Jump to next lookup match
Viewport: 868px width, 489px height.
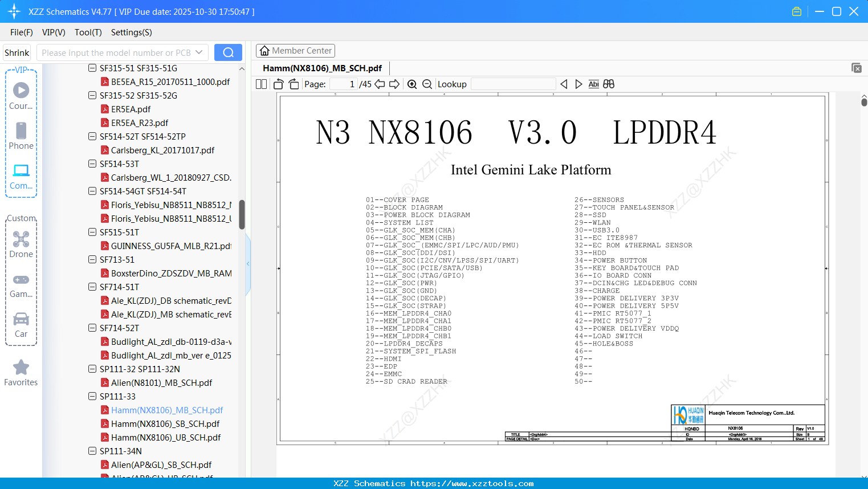[578, 84]
